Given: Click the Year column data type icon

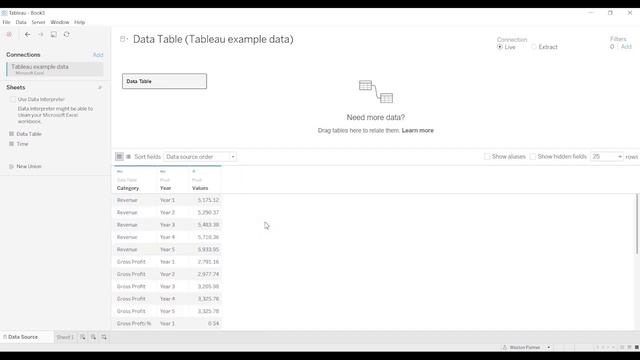Looking at the screenshot, I should coord(163,171).
